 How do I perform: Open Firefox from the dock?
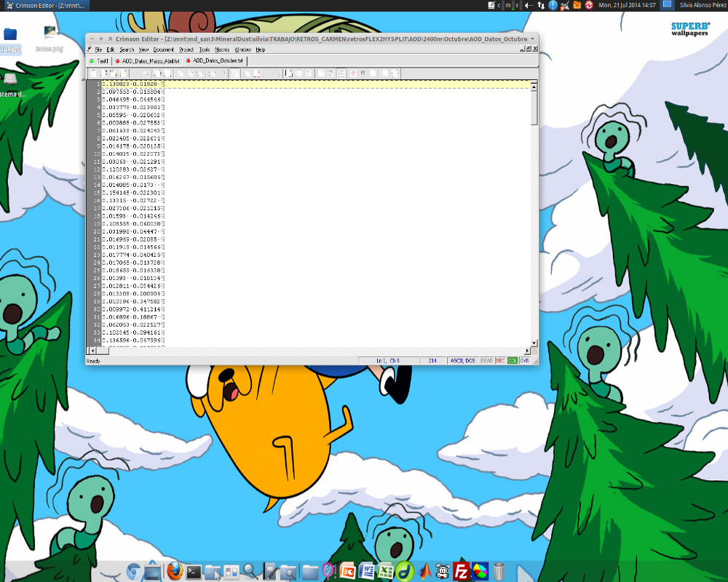[x=173, y=571]
